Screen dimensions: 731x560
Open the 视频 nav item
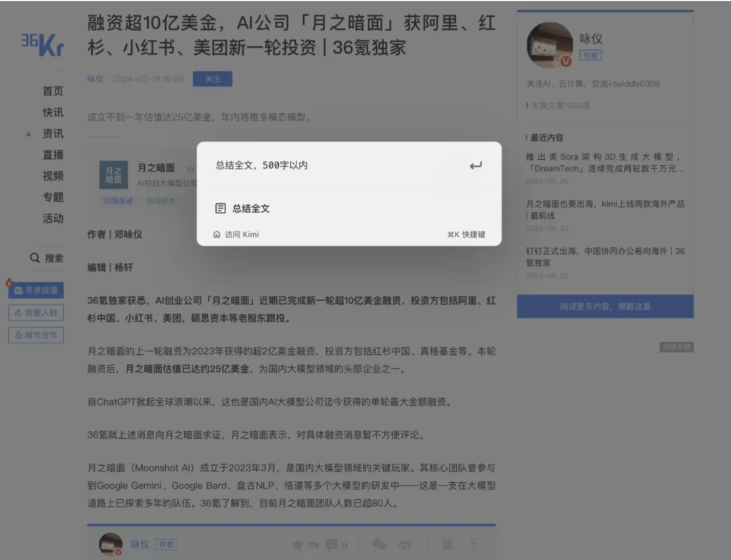pos(53,176)
